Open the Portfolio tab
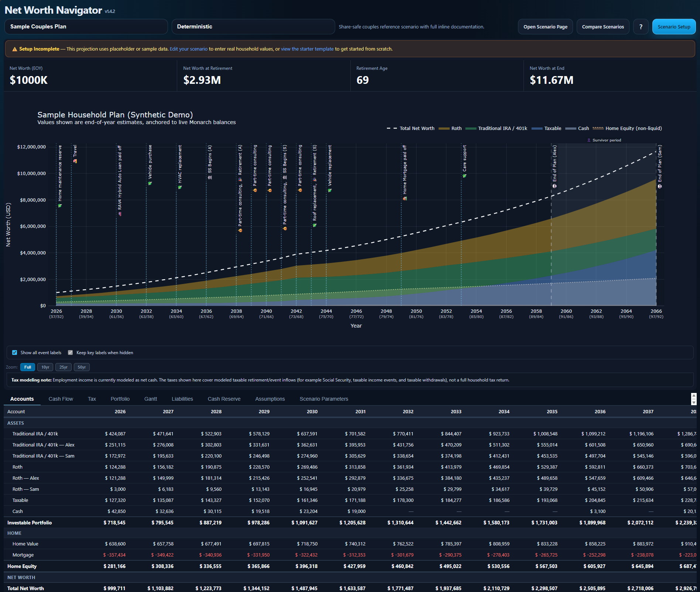Image resolution: width=700 pixels, height=592 pixels. click(x=120, y=399)
